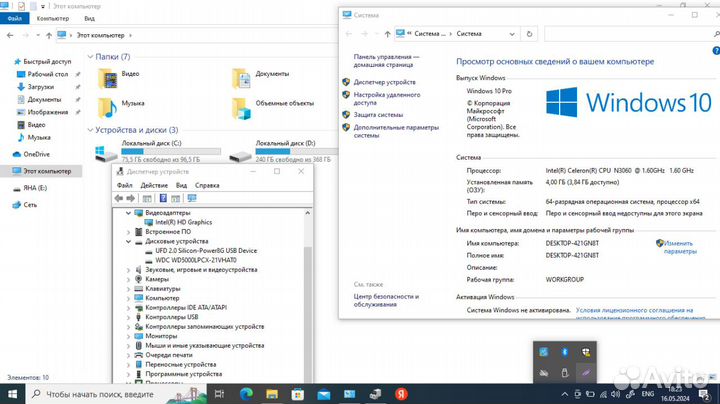Open Загрузки in Quick access
The image size is (720, 404).
point(40,87)
